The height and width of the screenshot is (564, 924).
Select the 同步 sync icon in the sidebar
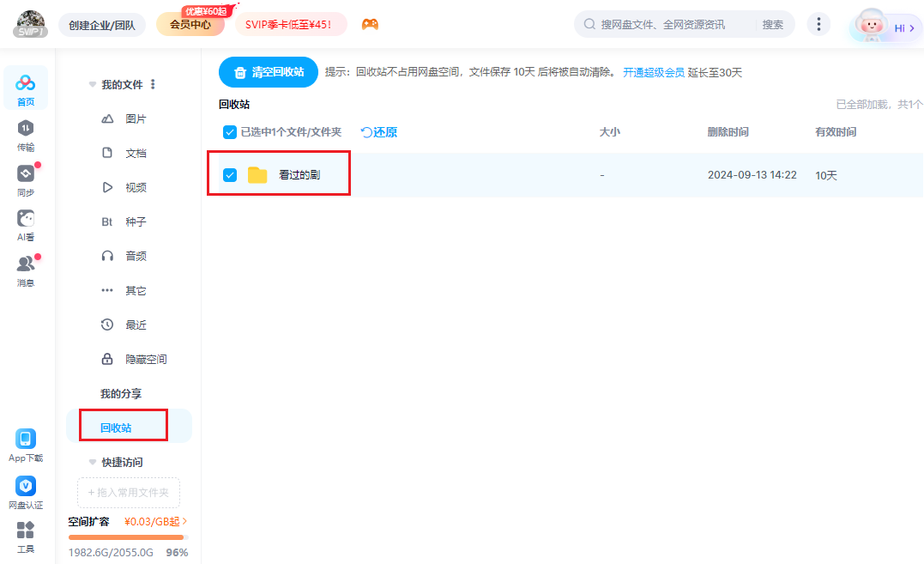[25, 181]
